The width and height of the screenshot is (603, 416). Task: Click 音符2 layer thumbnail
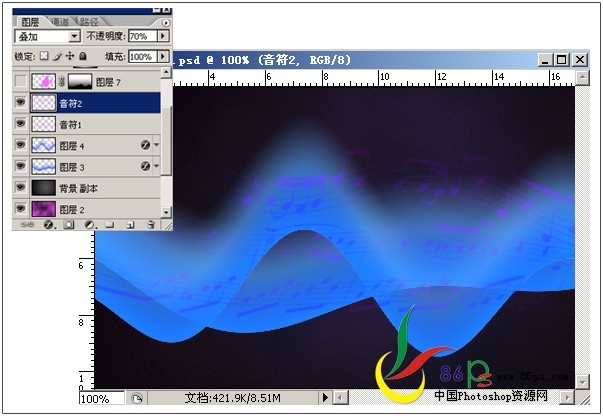pos(43,102)
